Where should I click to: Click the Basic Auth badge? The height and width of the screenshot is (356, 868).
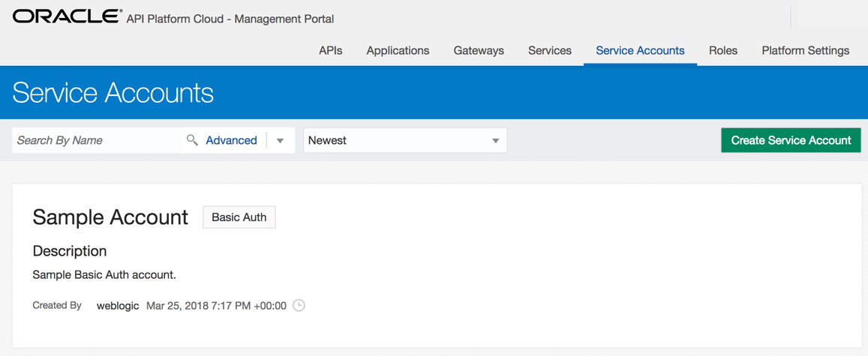click(239, 217)
